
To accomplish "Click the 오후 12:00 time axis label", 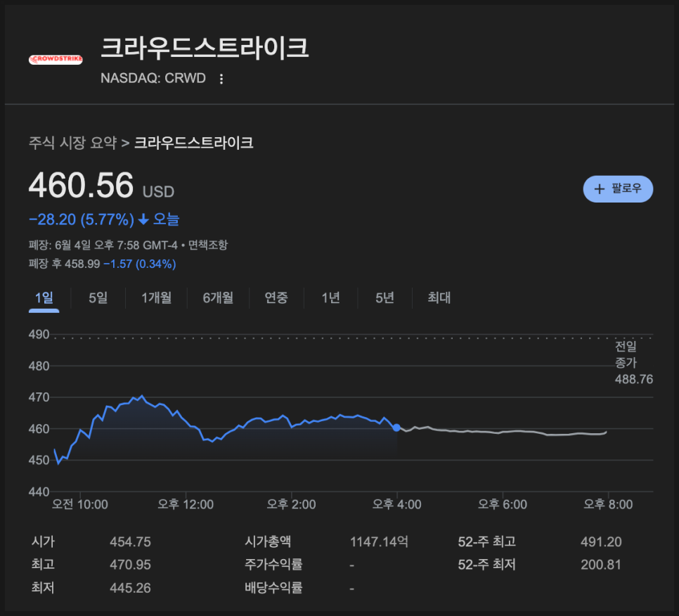I will [186, 505].
